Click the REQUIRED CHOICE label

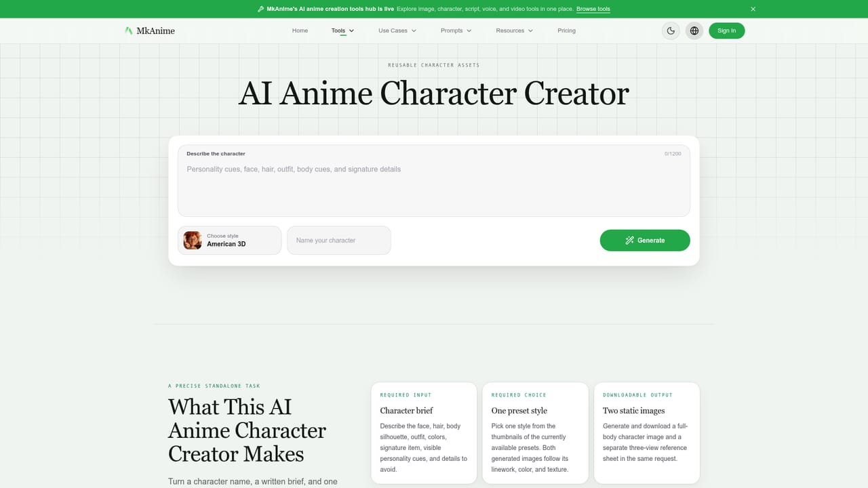[x=519, y=394]
